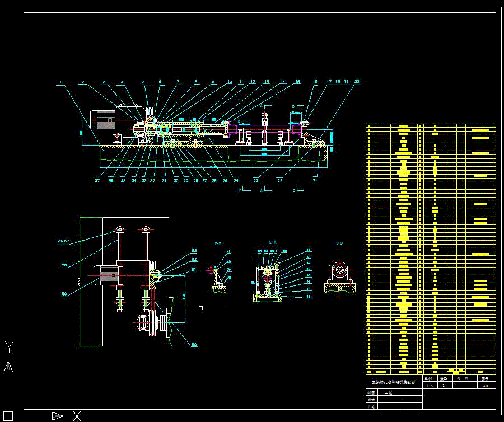The width and height of the screenshot is (504, 422).
Task: Select the sheet size A0 in the title block
Action: click(486, 386)
